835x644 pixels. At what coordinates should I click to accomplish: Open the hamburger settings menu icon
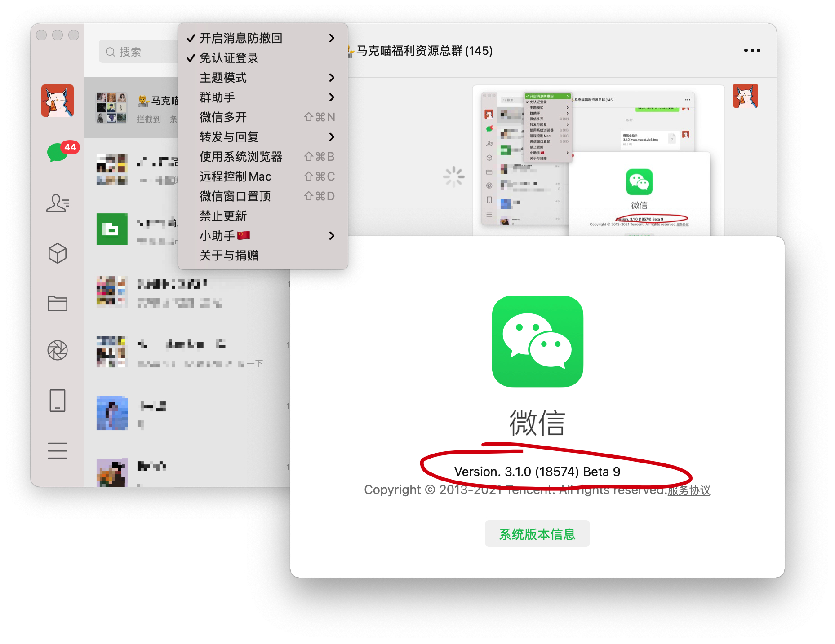(58, 450)
